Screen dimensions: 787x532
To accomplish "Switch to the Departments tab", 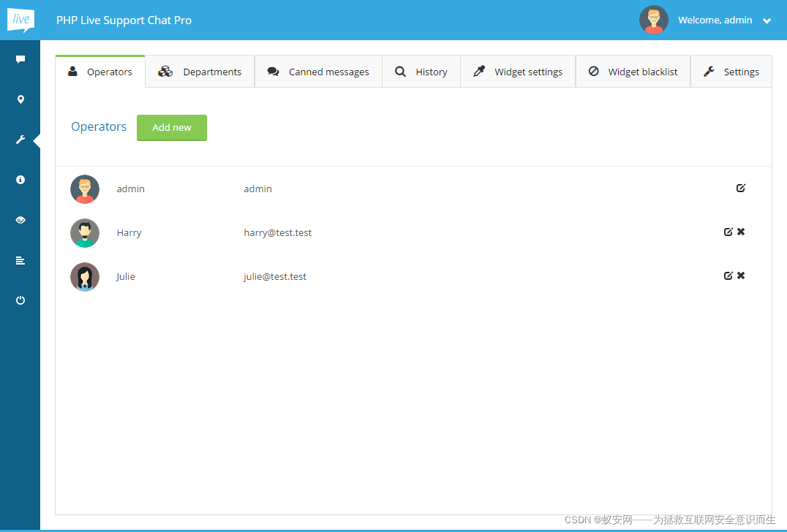I will 200,72.
